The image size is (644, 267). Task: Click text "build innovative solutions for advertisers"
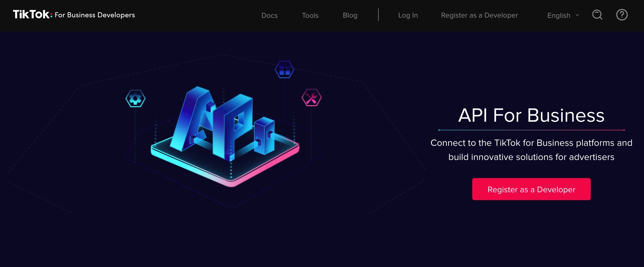(531, 157)
